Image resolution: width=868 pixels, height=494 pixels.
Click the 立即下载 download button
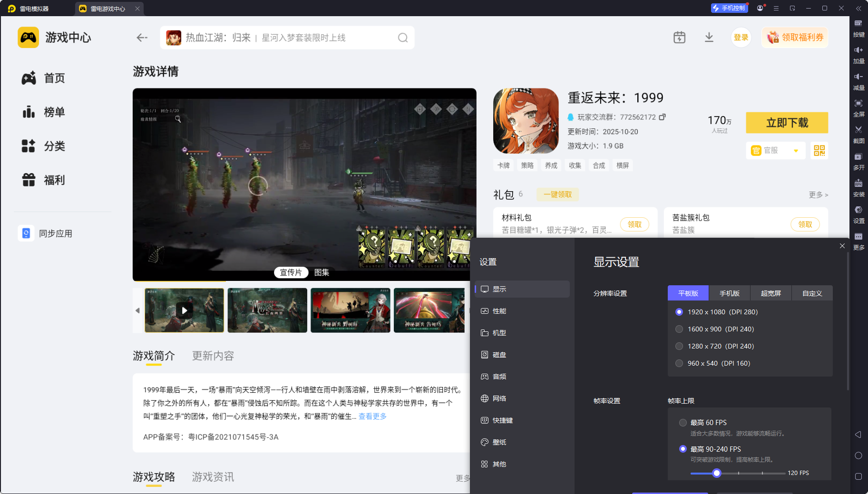[787, 123]
